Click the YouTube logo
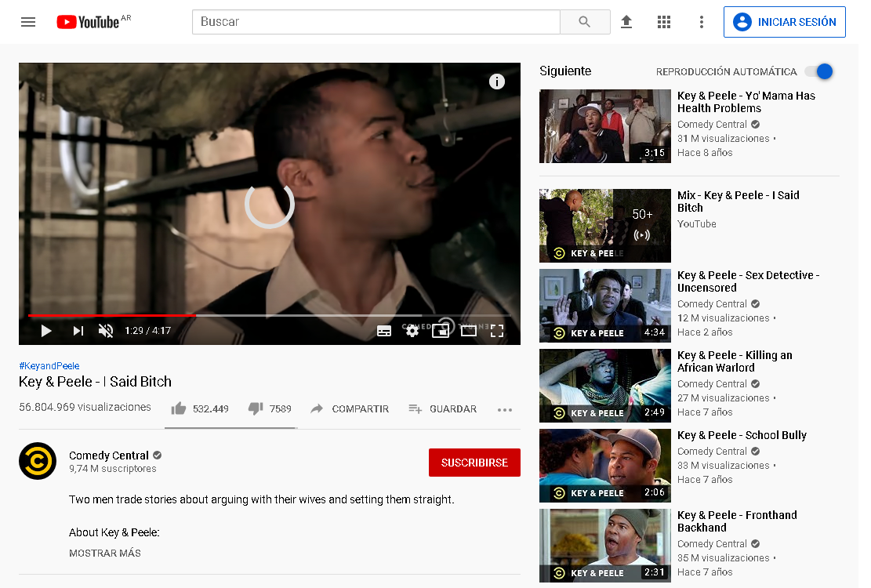871x588 pixels. pos(87,22)
